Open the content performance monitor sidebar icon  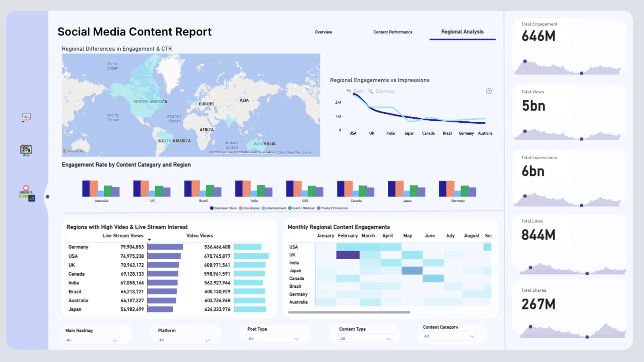(x=26, y=150)
